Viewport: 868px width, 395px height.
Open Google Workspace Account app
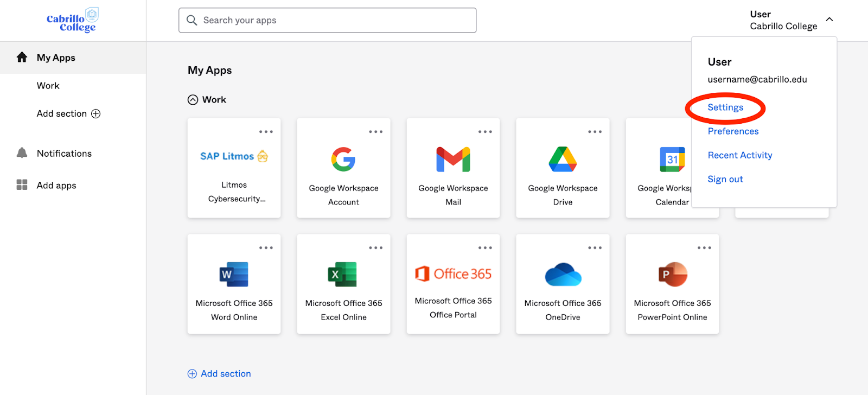[x=343, y=168]
